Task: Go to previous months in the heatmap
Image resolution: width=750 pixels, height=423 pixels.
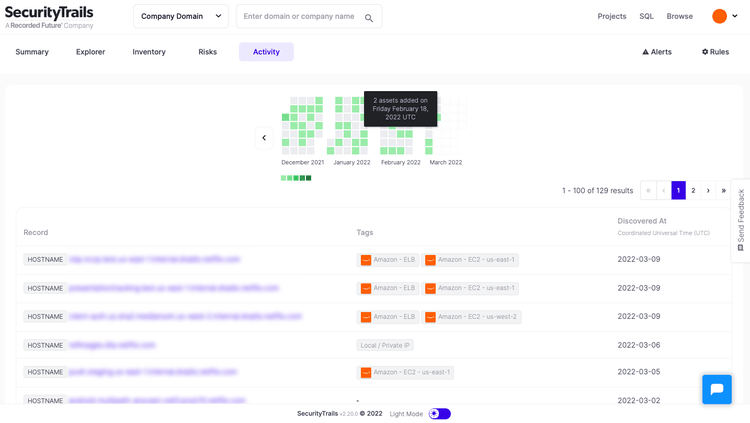Action: click(x=264, y=138)
